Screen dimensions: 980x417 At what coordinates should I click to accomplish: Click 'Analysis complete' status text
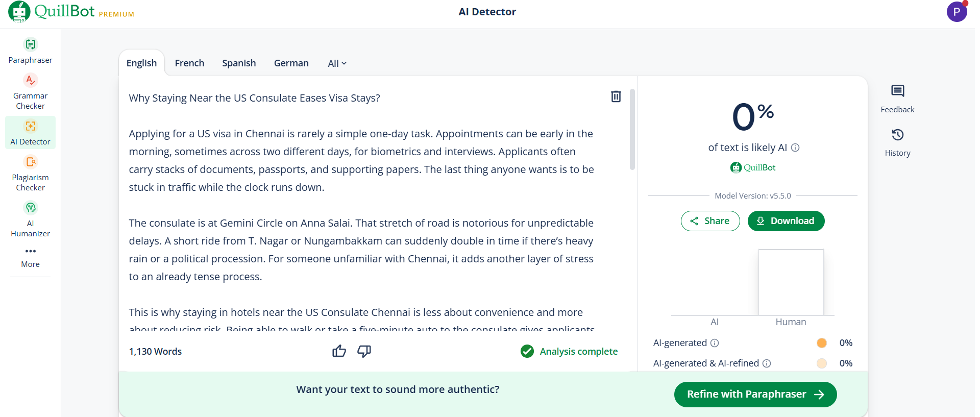tap(578, 351)
